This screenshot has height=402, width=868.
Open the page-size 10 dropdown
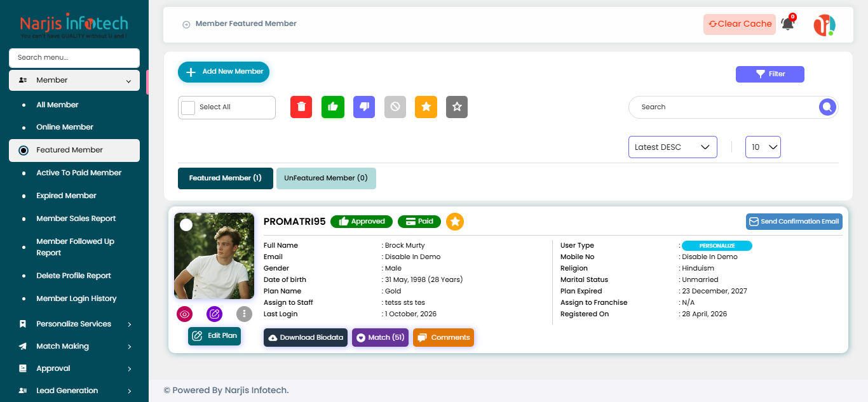763,147
